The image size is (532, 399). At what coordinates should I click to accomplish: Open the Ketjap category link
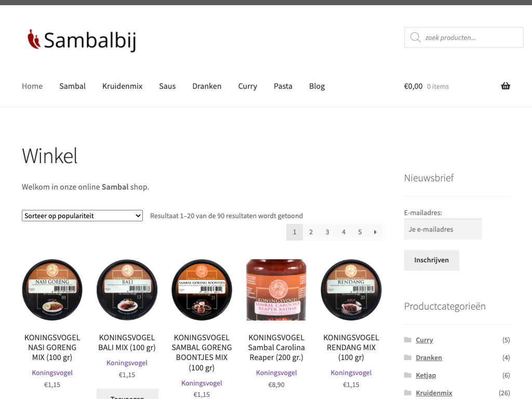pyautogui.click(x=426, y=375)
